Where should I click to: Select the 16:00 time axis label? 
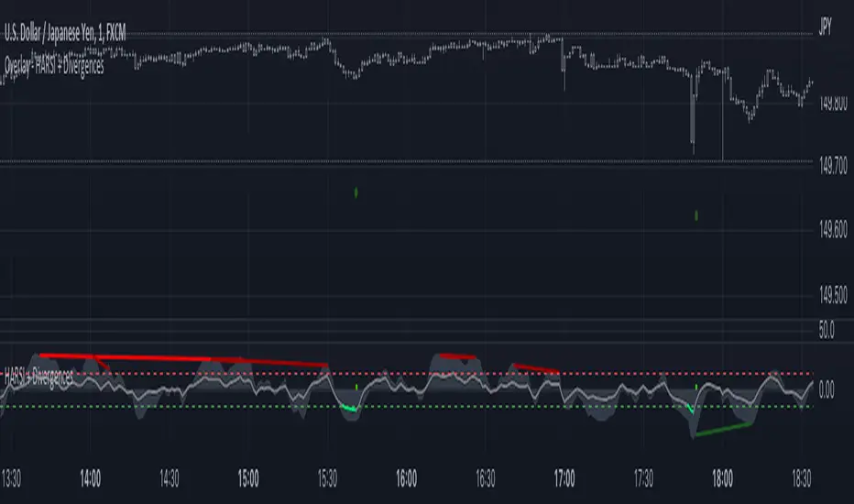pyautogui.click(x=406, y=479)
